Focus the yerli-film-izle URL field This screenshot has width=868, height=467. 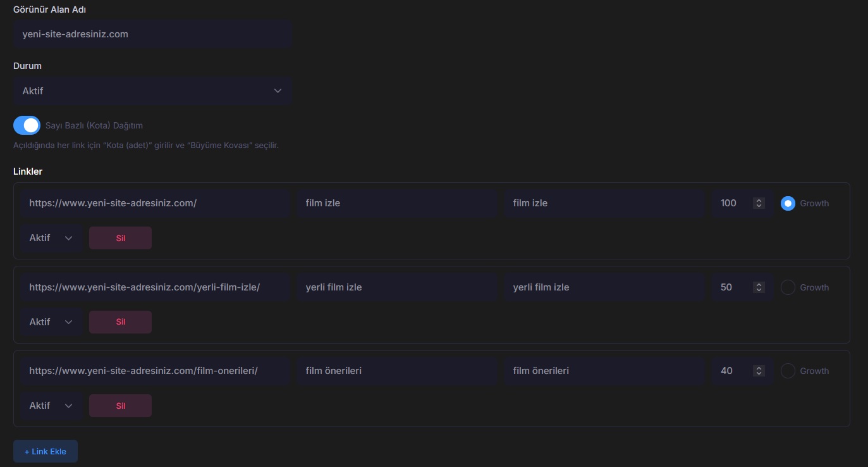click(x=154, y=287)
